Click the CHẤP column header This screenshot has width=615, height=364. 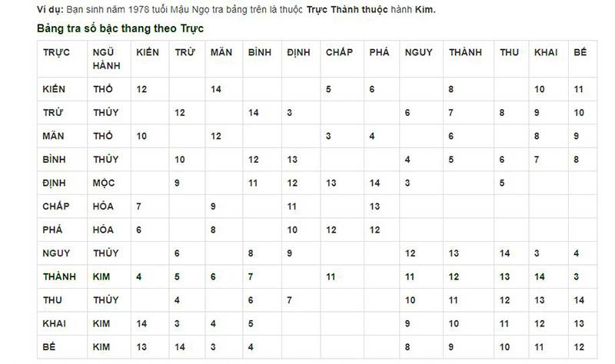pyautogui.click(x=339, y=52)
